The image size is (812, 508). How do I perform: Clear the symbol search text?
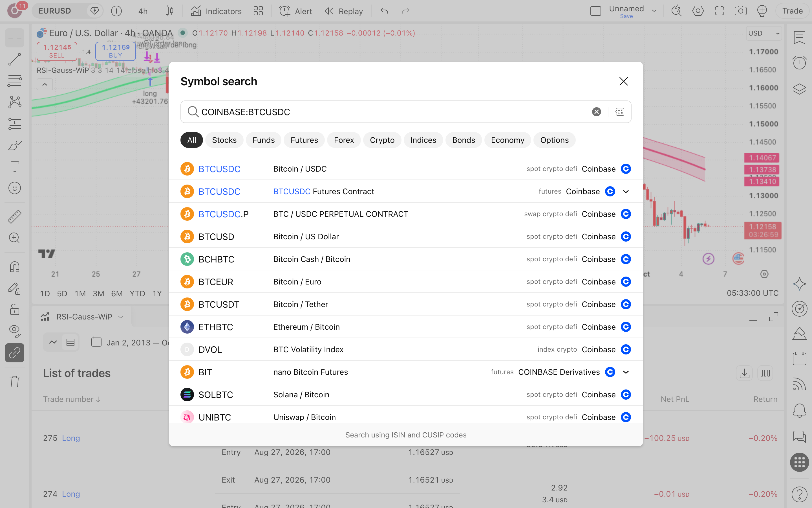coord(596,112)
